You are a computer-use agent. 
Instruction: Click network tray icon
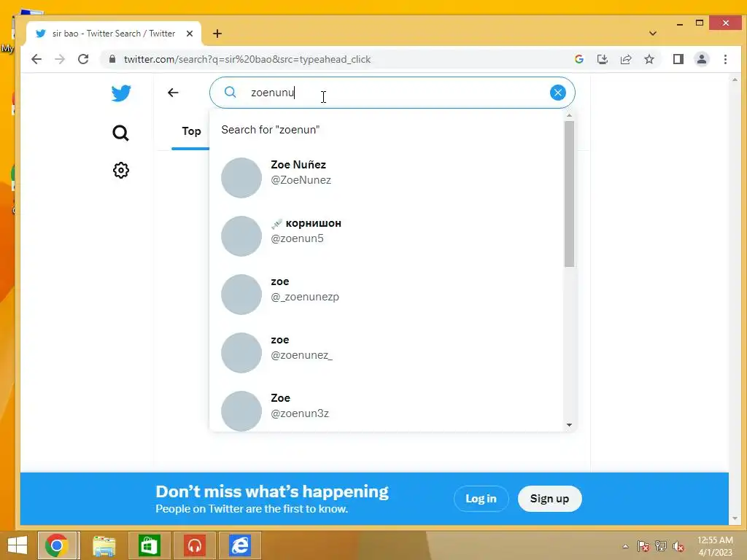(x=661, y=546)
